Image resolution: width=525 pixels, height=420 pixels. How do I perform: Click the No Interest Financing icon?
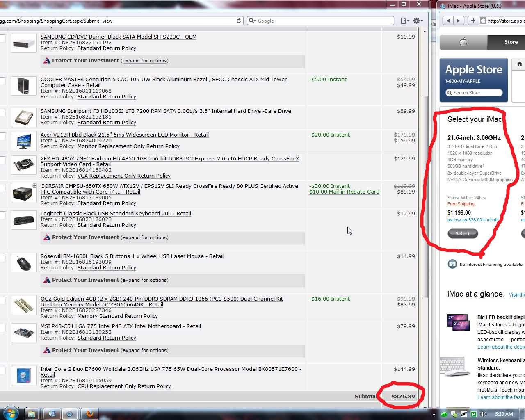pyautogui.click(x=452, y=264)
